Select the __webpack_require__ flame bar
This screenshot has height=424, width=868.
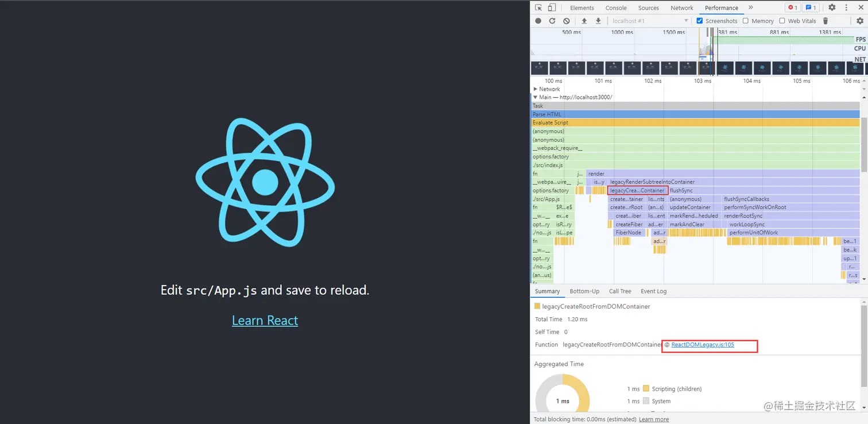coord(695,148)
